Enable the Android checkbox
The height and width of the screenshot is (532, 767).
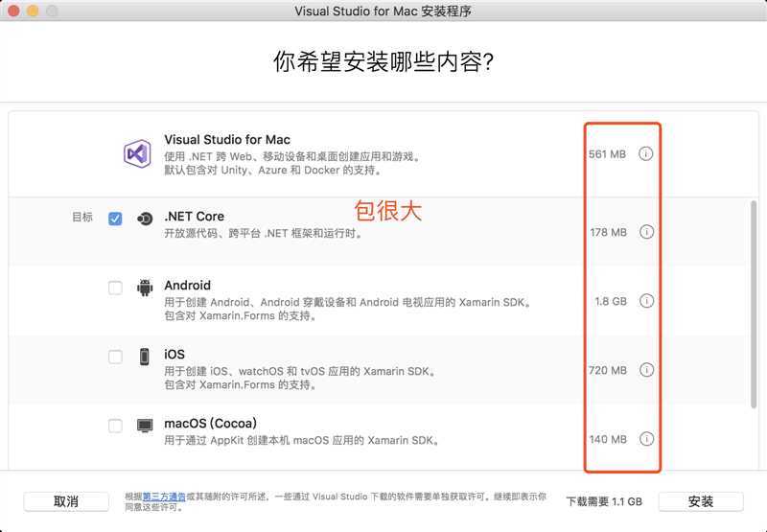pos(115,288)
